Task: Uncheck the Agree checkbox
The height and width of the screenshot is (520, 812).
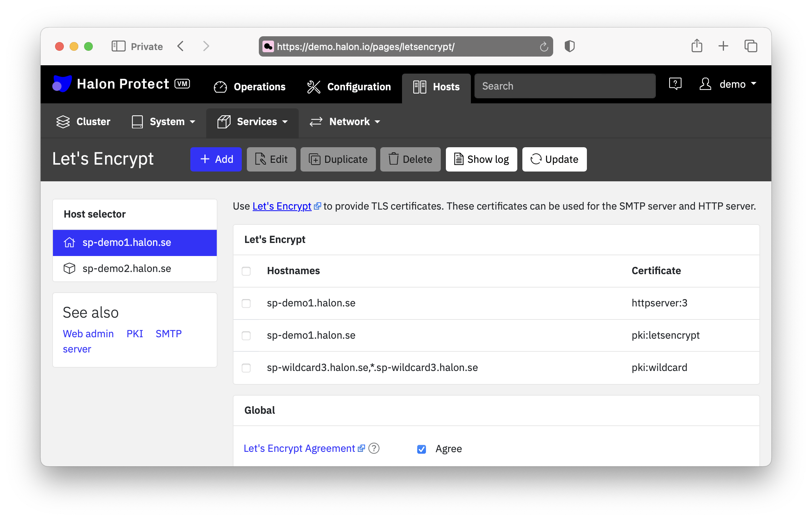Action: coord(421,449)
